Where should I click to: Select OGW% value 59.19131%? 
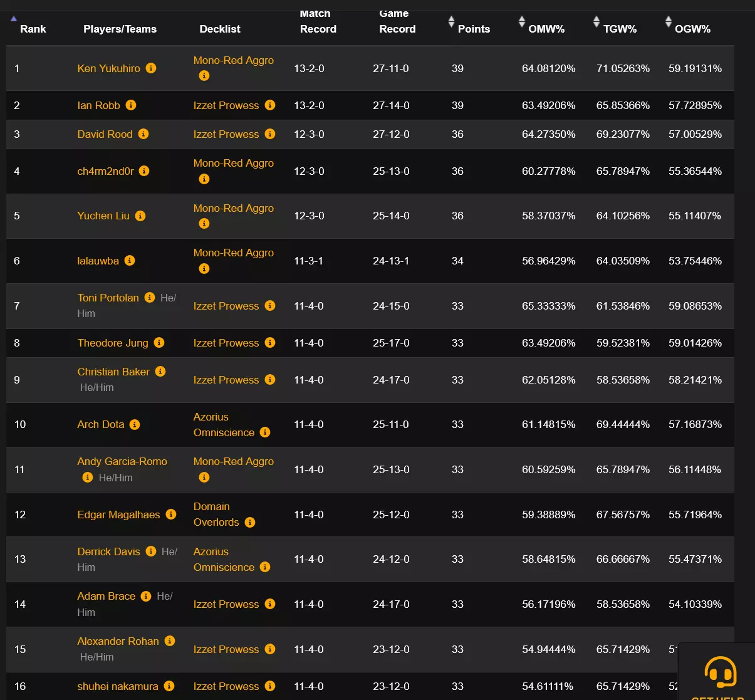tap(695, 68)
